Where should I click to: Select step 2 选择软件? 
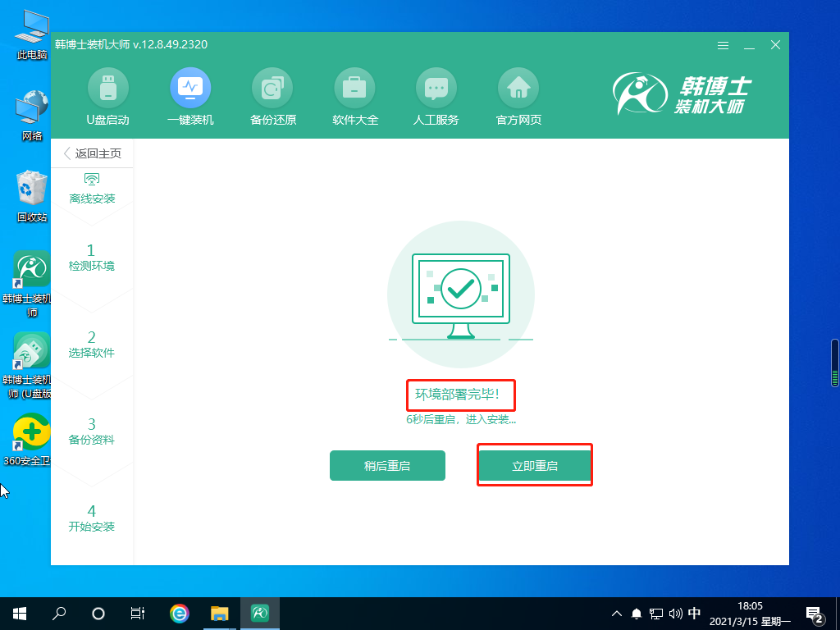[x=92, y=345]
